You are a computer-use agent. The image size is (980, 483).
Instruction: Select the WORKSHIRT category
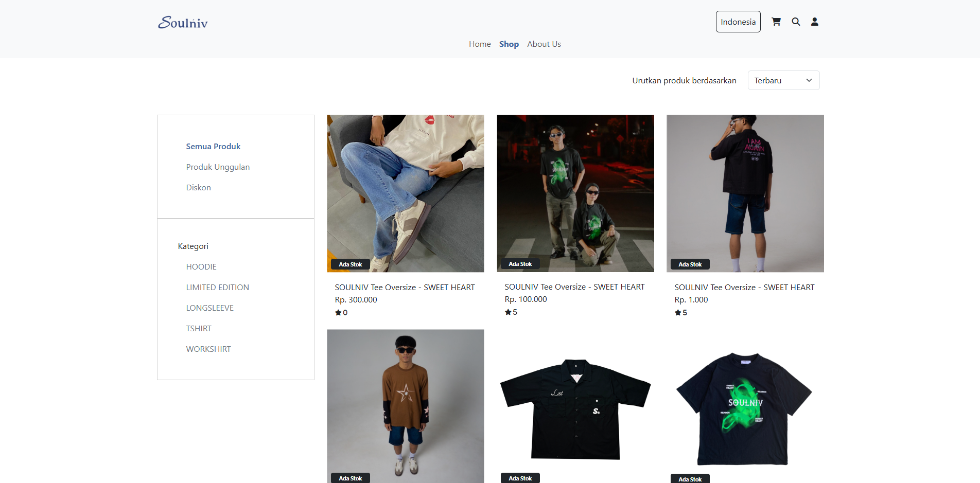(208, 349)
